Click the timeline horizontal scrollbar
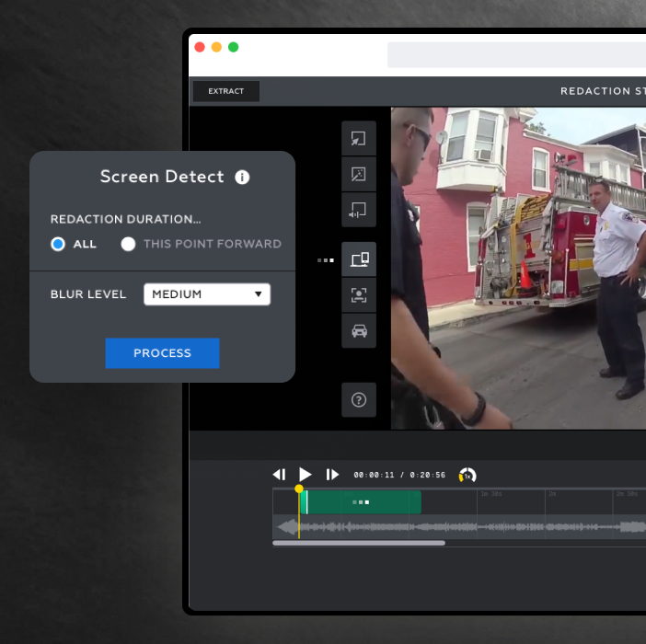Image resolution: width=646 pixels, height=644 pixels. tap(359, 543)
